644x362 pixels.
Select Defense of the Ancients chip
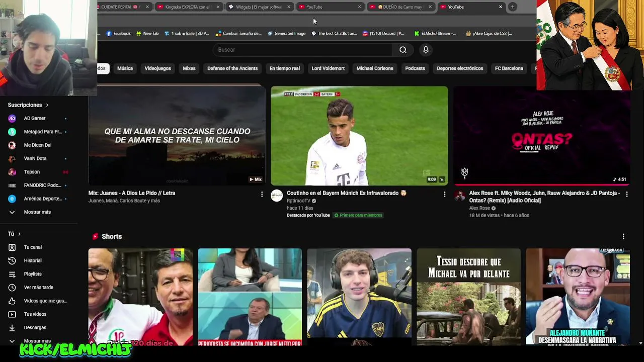point(232,68)
